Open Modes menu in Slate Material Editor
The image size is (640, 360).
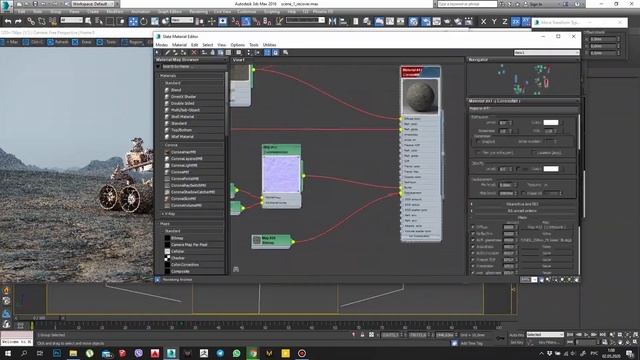[162, 45]
